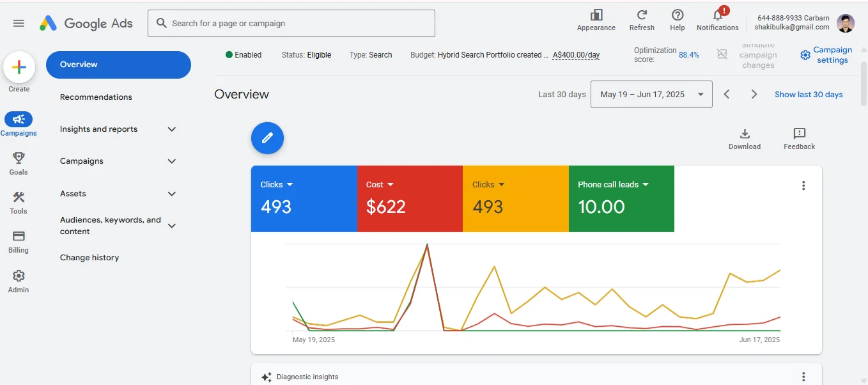The width and height of the screenshot is (868, 385).
Task: Open Campaign settings
Action: click(826, 55)
